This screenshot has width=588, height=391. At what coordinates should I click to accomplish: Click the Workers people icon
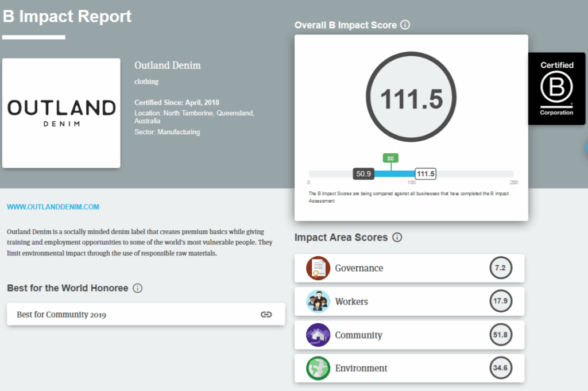tap(318, 301)
